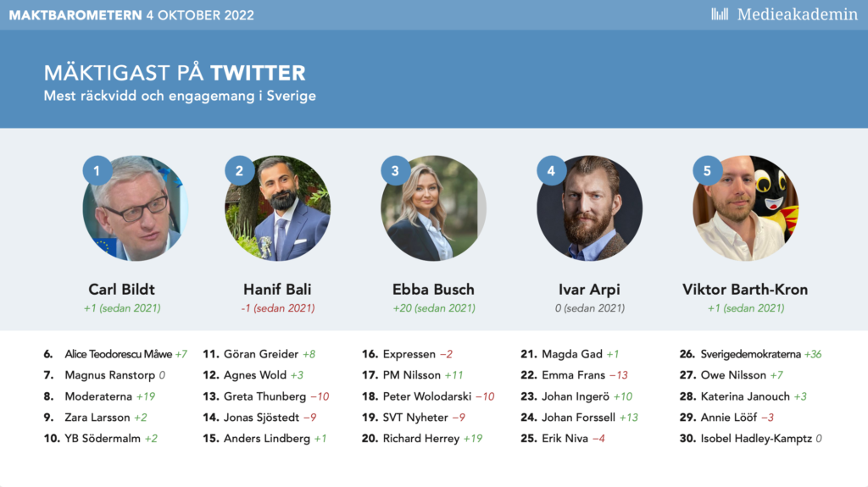Select Carl Bildt's profile photo

pos(136,208)
